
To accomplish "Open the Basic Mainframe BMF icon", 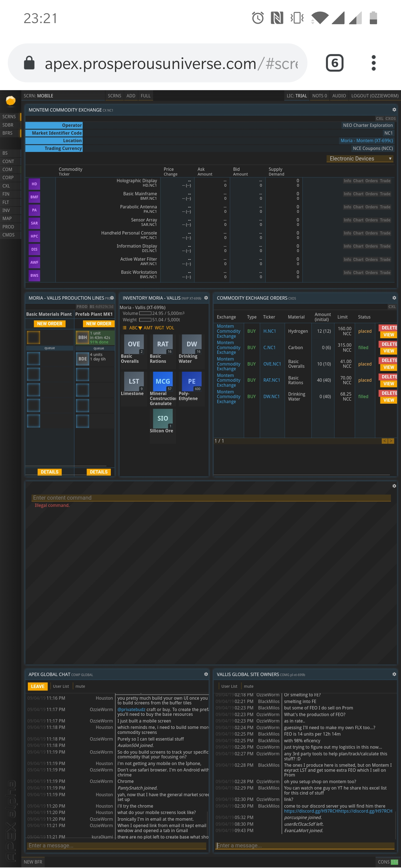I will 35,197.
